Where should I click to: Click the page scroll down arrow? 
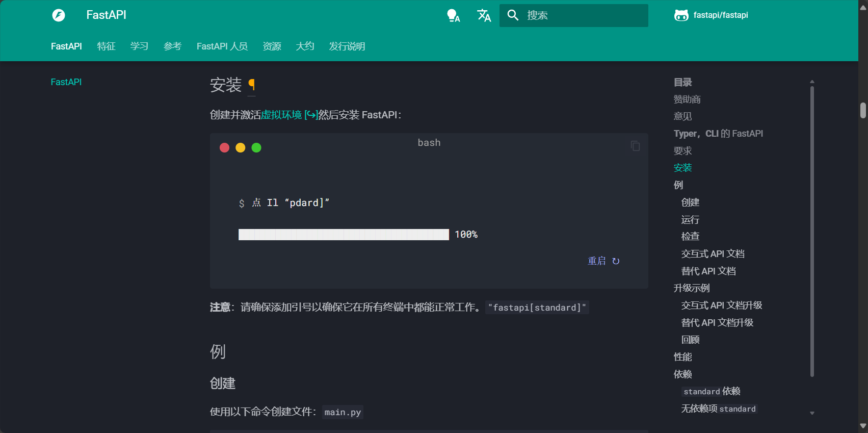pos(863,426)
